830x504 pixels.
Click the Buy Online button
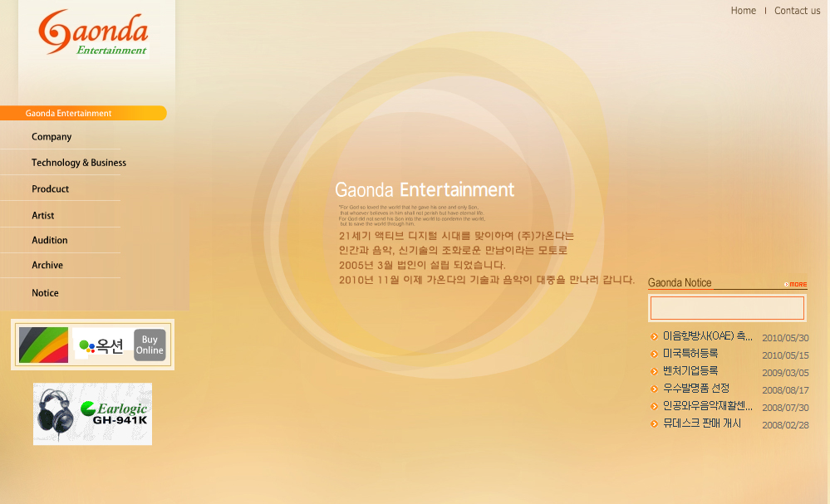pyautogui.click(x=150, y=345)
